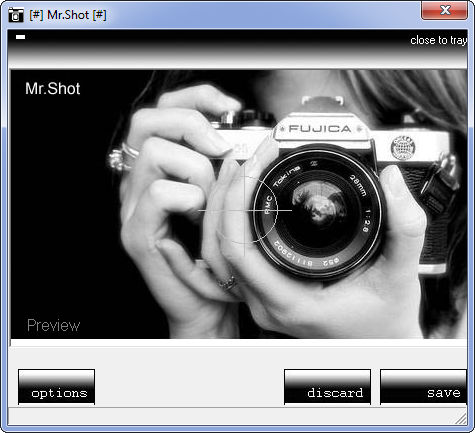Click the window resize grip corner
Screen dimensions: 475x433
click(461, 419)
